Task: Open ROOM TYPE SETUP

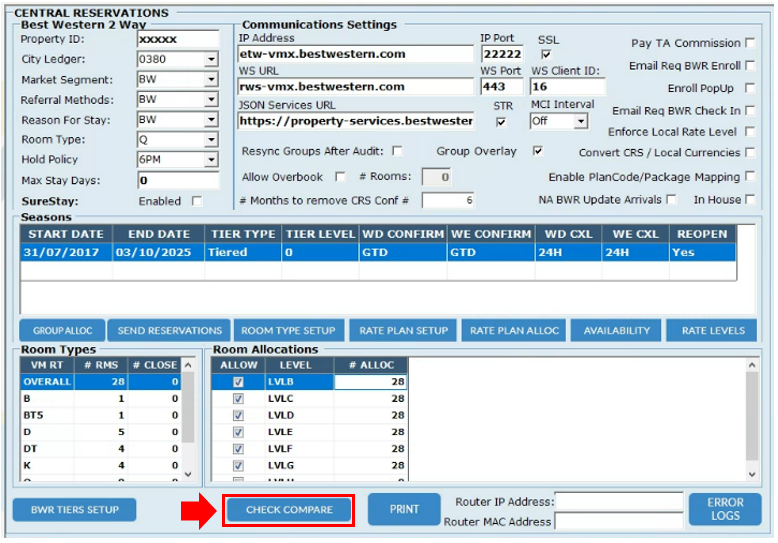Action: click(288, 331)
